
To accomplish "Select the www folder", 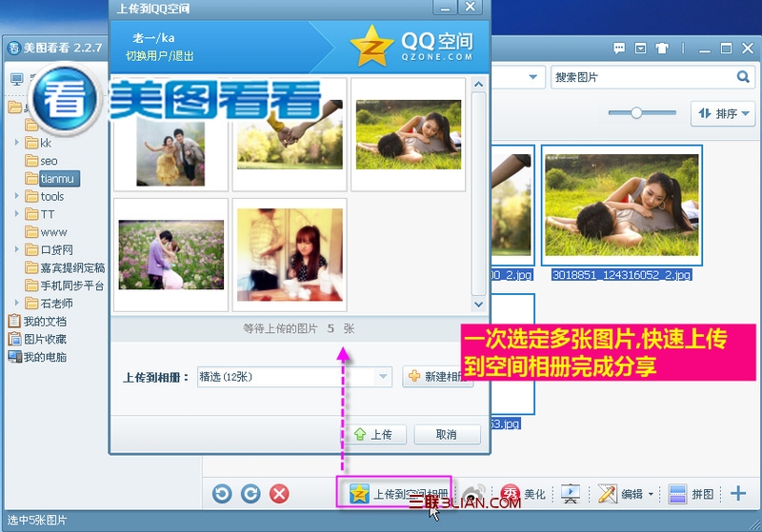I will (x=46, y=232).
